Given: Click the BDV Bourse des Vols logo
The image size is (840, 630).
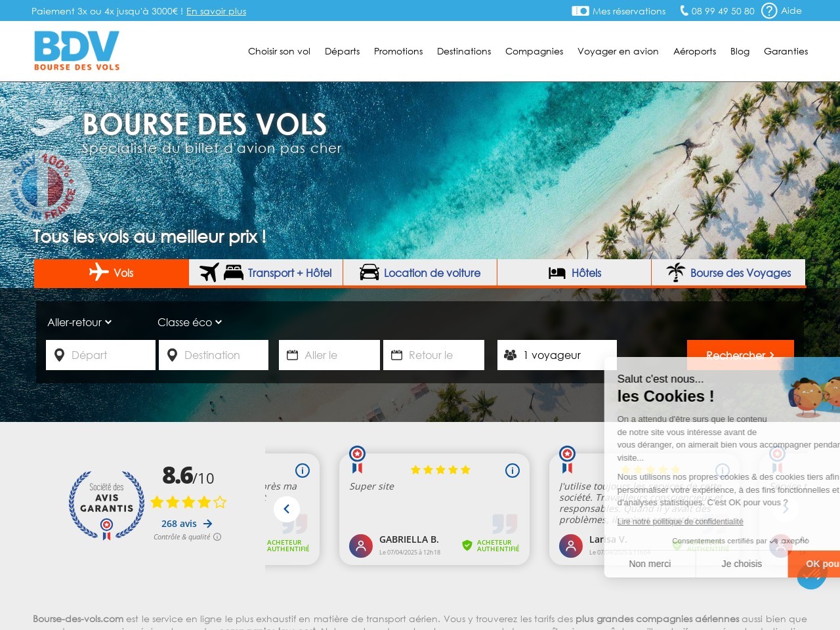Looking at the screenshot, I should [77, 51].
